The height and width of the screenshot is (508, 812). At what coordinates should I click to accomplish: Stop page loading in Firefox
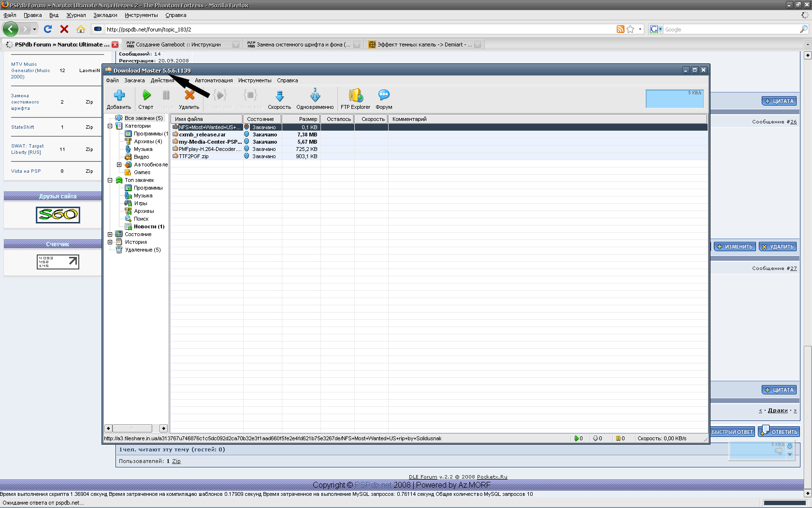tap(64, 29)
